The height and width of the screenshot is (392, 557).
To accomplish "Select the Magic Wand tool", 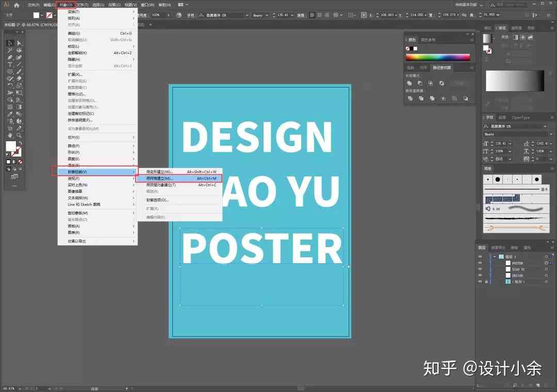I will tap(10, 50).
